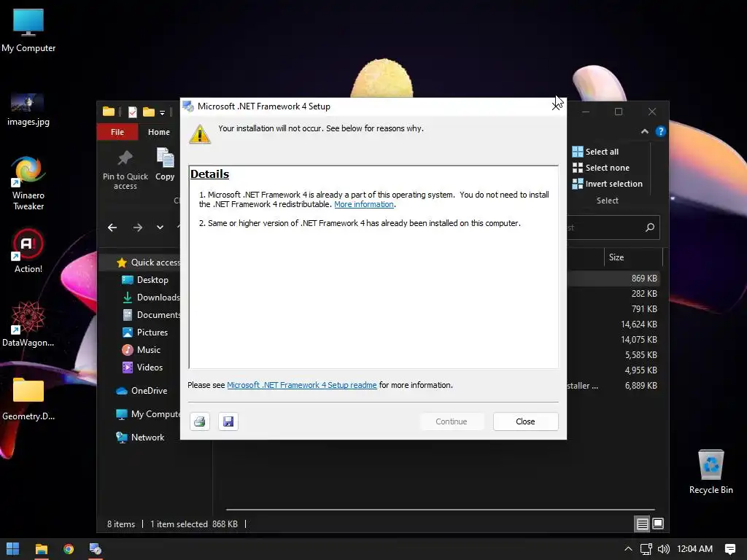Open File Explorer from the taskbar

[x=42, y=549]
